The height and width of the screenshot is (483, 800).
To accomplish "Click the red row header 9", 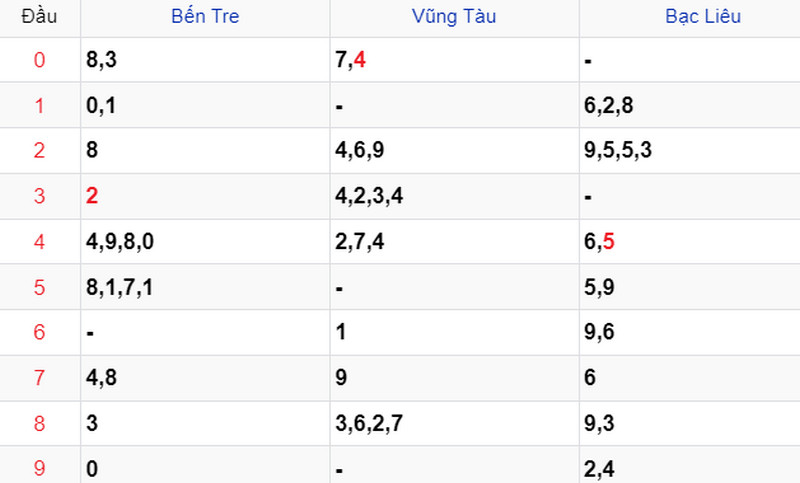I will click(x=39, y=468).
